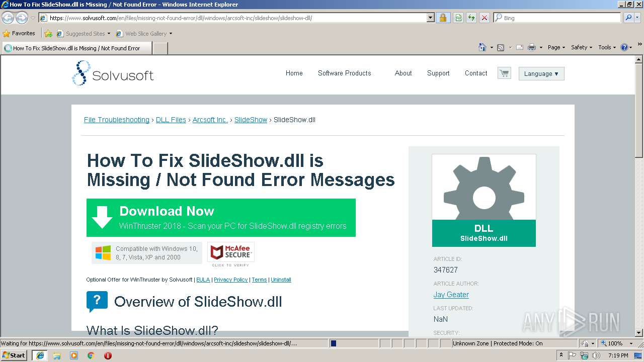Screen dimensions: 644x362
Task: Click the Read Mail envelope icon
Action: 519,47
